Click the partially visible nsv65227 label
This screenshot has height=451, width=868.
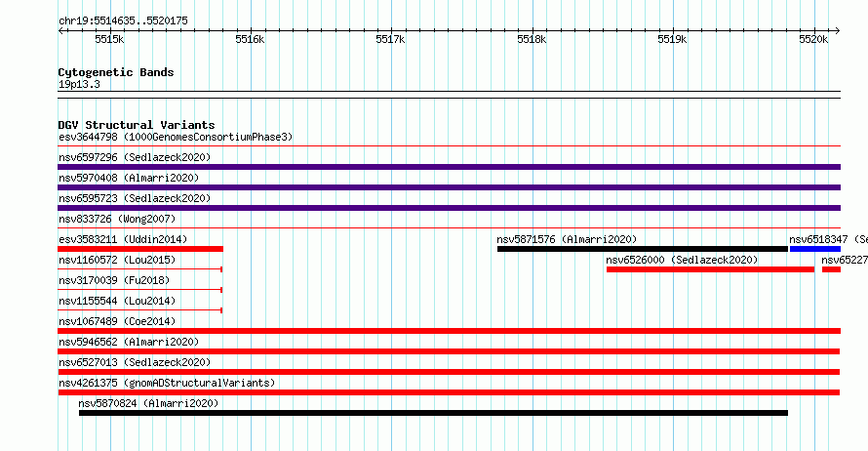click(845, 260)
